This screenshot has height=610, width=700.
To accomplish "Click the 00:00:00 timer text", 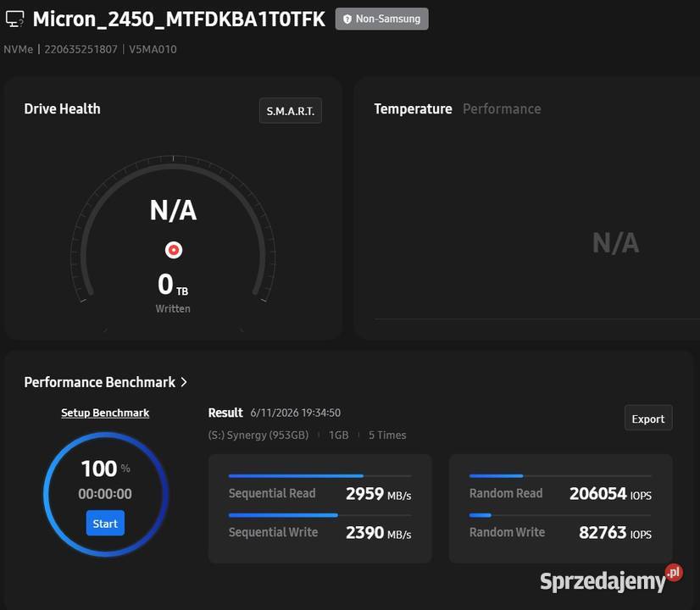I will point(105,494).
